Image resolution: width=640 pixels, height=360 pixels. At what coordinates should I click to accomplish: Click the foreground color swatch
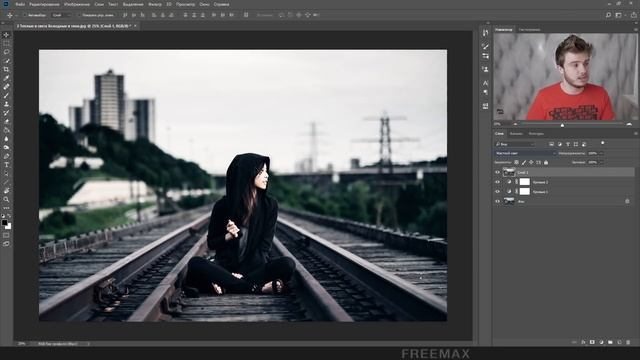tap(4, 222)
